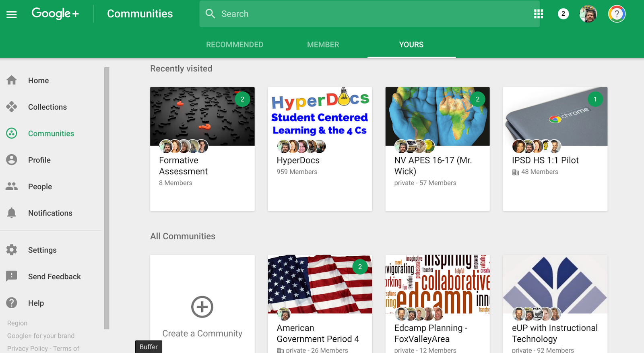The image size is (644, 353).
Task: Switch to the Recommended tab
Action: pyautogui.click(x=235, y=45)
